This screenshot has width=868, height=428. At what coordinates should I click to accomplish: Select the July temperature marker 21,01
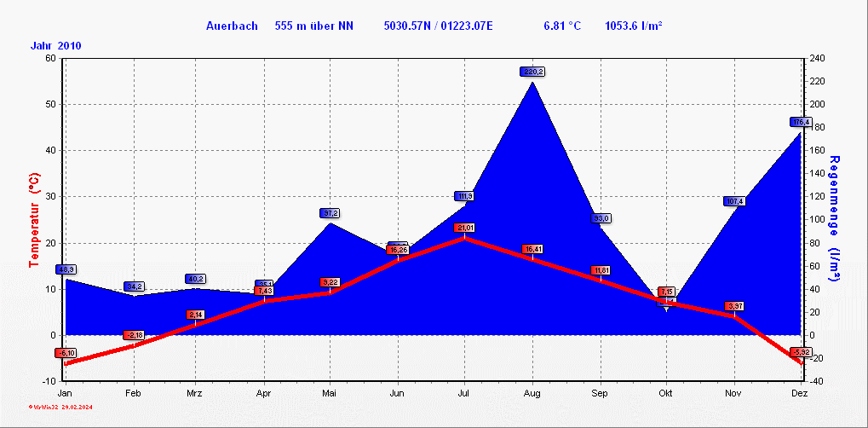(x=465, y=228)
